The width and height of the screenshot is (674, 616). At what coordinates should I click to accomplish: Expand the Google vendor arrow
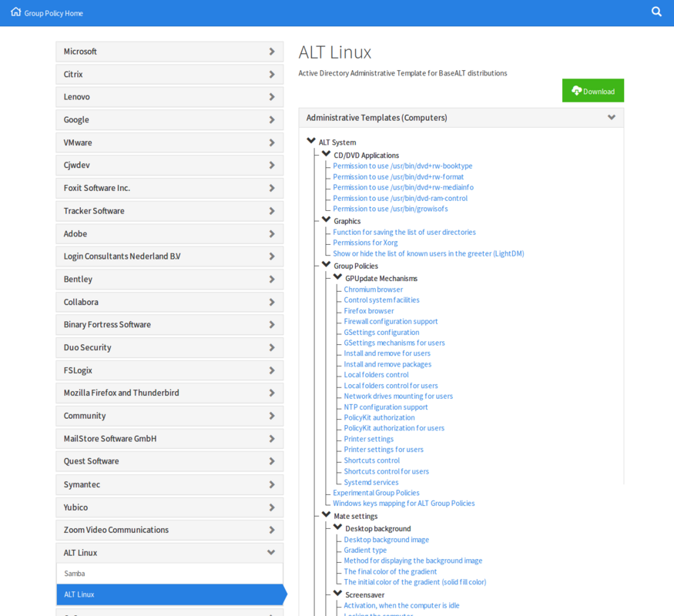point(272,120)
